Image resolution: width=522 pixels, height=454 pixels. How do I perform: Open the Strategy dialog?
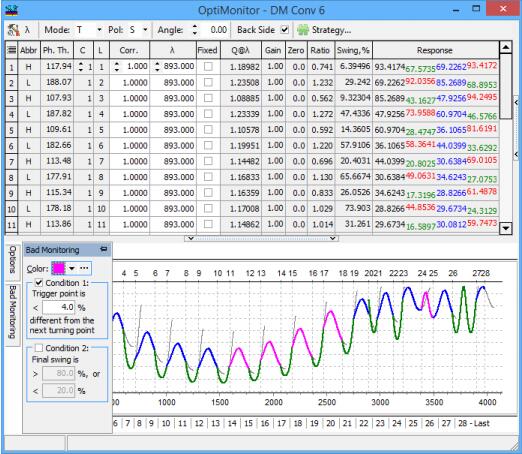(324, 30)
